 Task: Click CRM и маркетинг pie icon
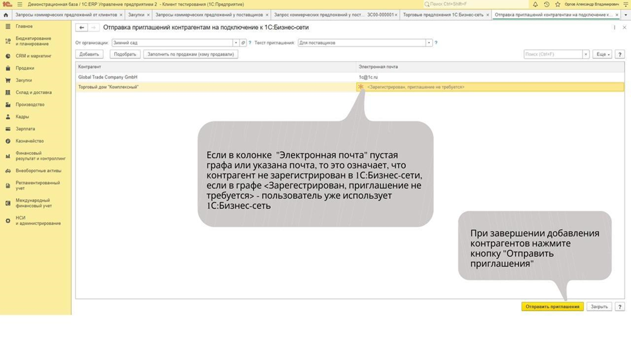[x=8, y=56]
